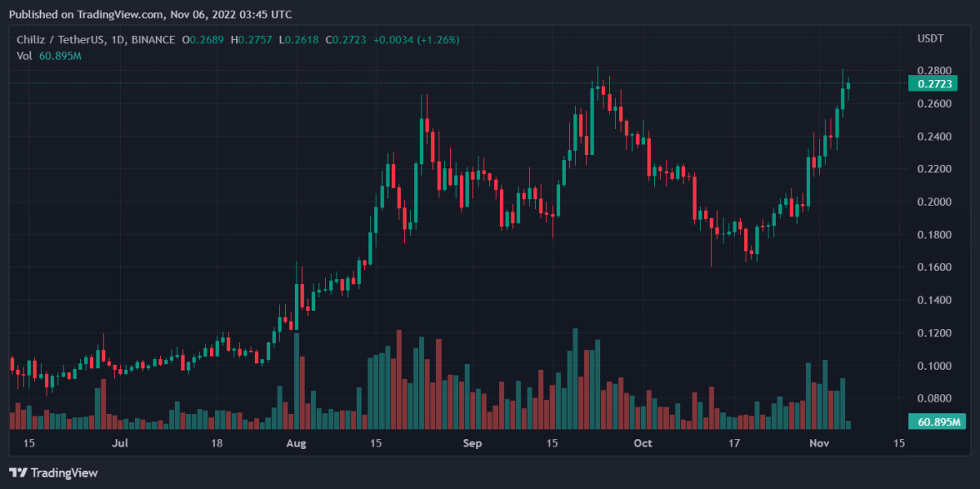980x489 pixels.
Task: Click the C0.2723 close value in legend
Action: point(345,39)
